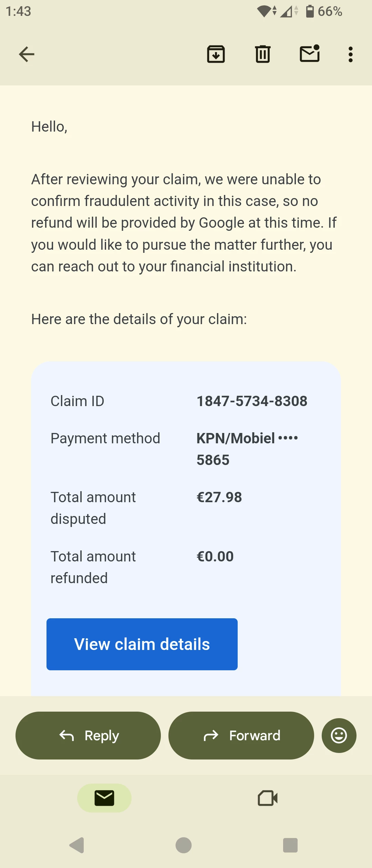Mark the email as unread

click(x=310, y=54)
